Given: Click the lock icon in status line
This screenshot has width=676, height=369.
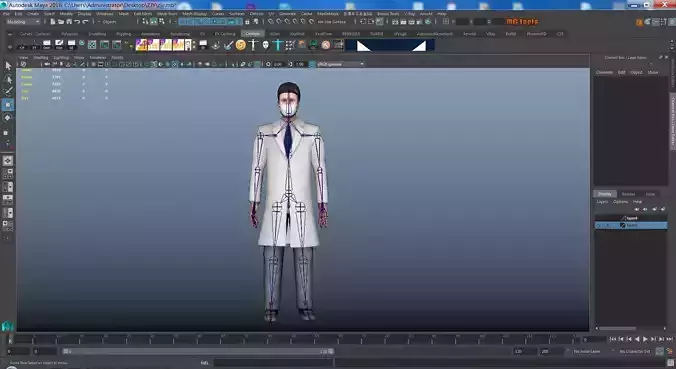Looking at the screenshot, I should [x=247, y=22].
